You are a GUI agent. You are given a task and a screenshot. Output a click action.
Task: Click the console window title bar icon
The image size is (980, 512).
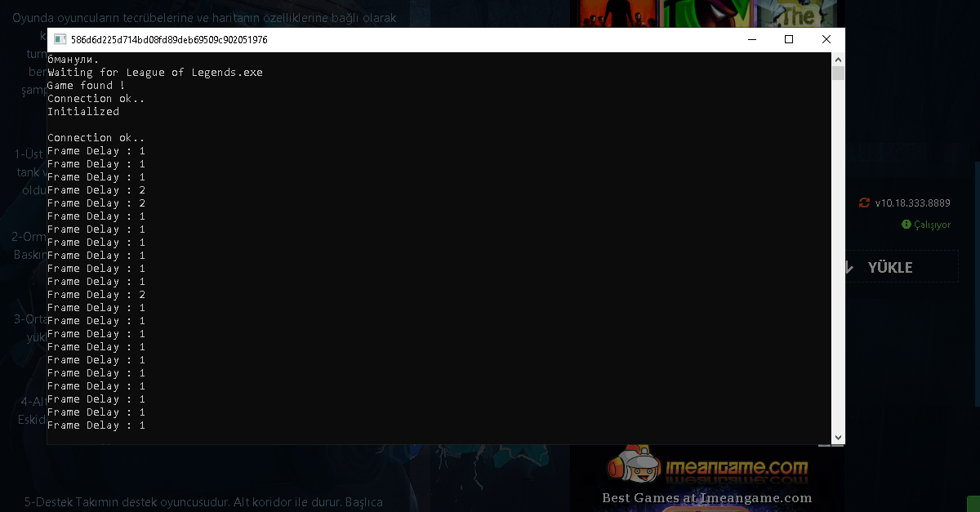[60, 39]
